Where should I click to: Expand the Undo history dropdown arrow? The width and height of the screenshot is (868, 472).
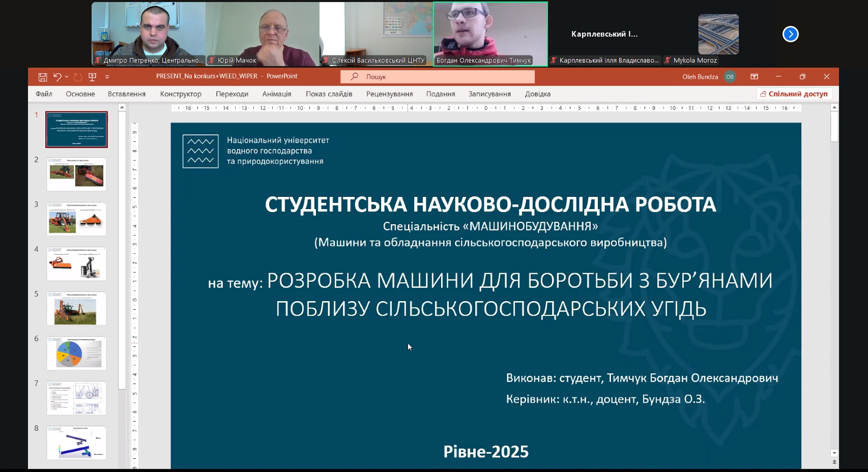pyautogui.click(x=67, y=77)
